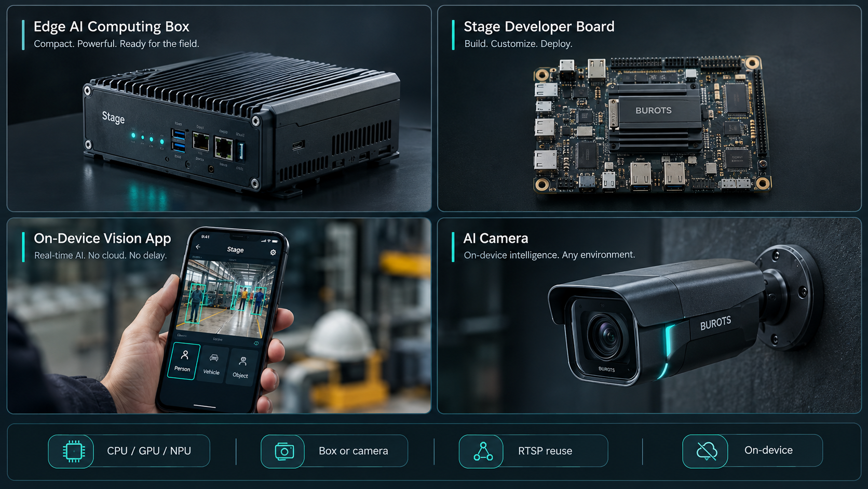Tap the back arrow in the phone app
This screenshot has height=489, width=868.
[x=198, y=247]
